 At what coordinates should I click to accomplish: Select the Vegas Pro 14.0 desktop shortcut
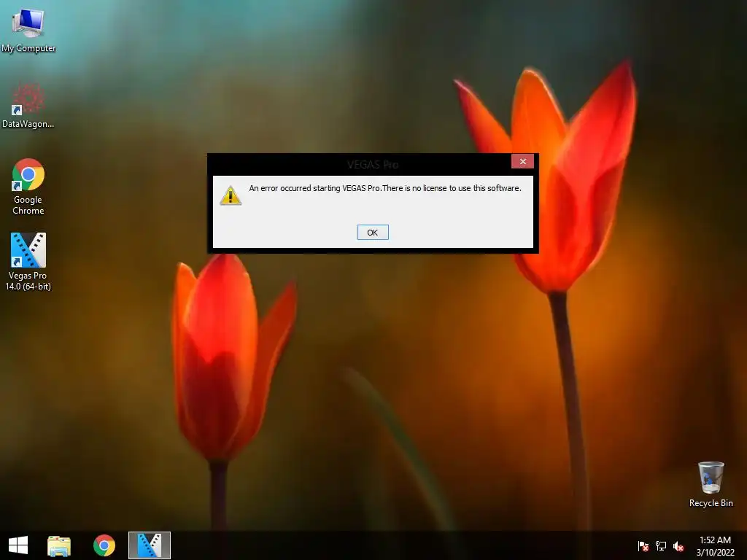(28, 262)
